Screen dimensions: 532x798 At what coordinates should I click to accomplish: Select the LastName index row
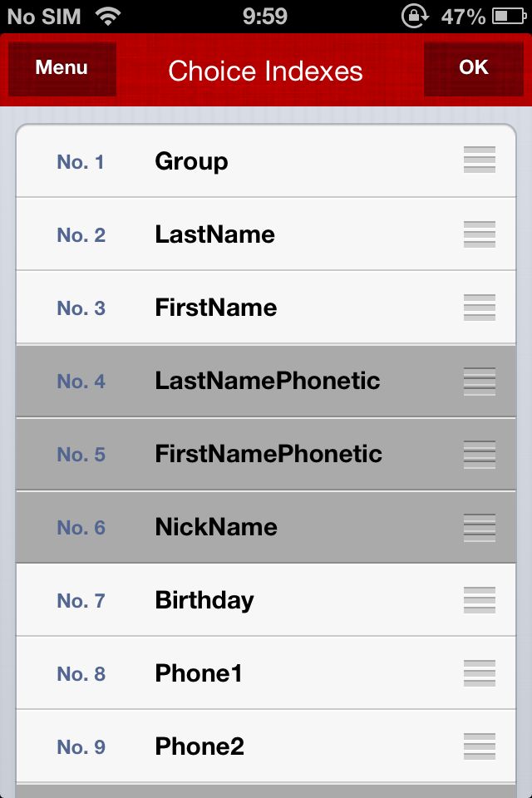[266, 234]
